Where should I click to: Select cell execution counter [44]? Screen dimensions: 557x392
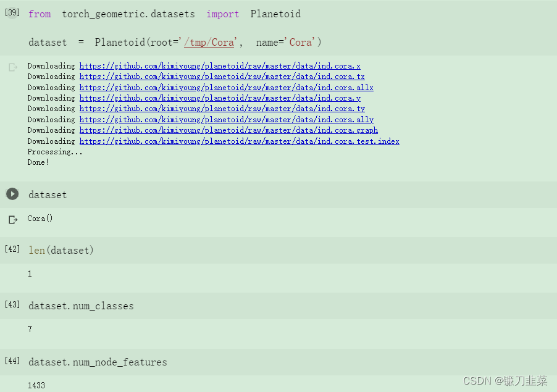tap(12, 361)
